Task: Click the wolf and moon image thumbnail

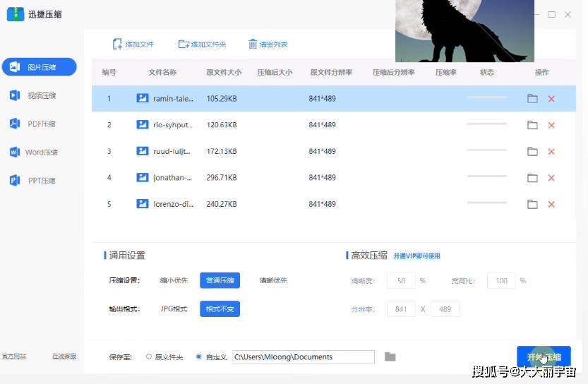Action: [464, 31]
